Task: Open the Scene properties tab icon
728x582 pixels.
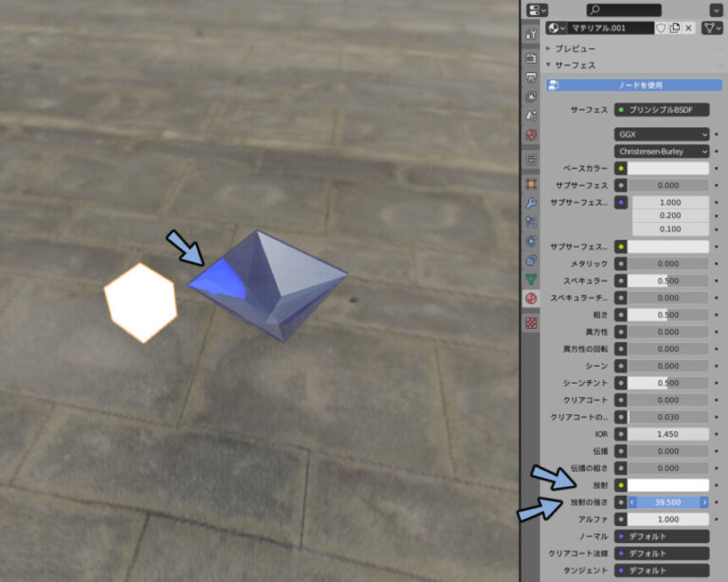Action: (531, 115)
